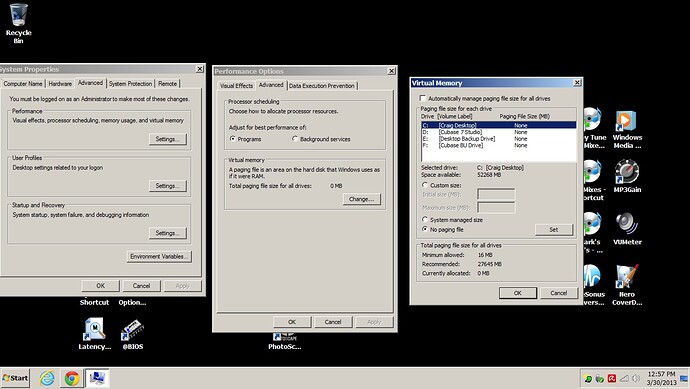Click Cancel in Virtual Memory dialog
This screenshot has width=690, height=389.
tap(558, 293)
